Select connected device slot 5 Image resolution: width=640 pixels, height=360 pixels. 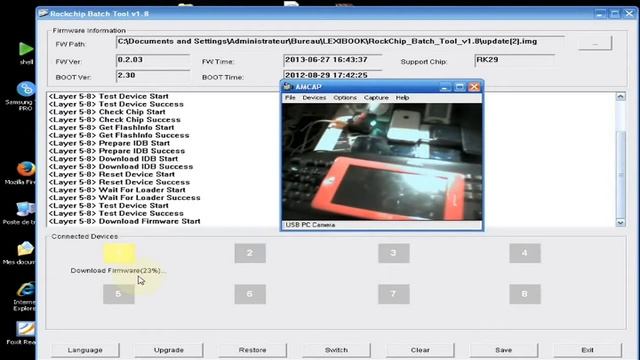tap(119, 294)
